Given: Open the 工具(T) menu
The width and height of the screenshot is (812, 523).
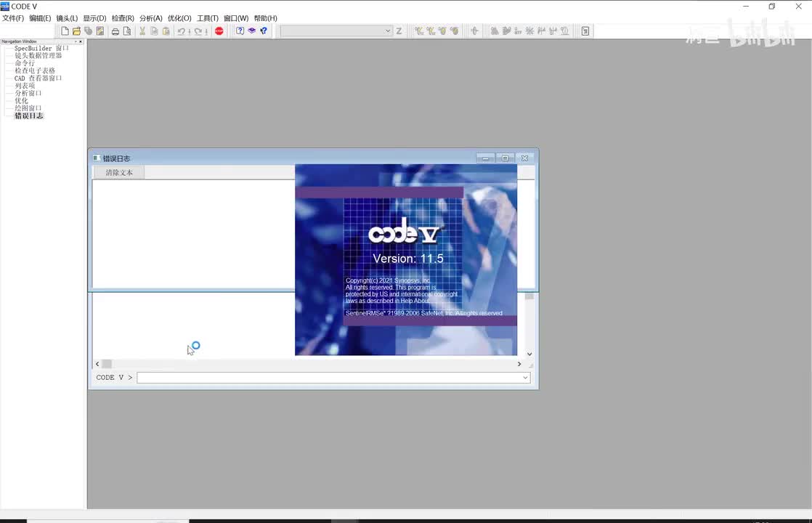Looking at the screenshot, I should click(208, 18).
